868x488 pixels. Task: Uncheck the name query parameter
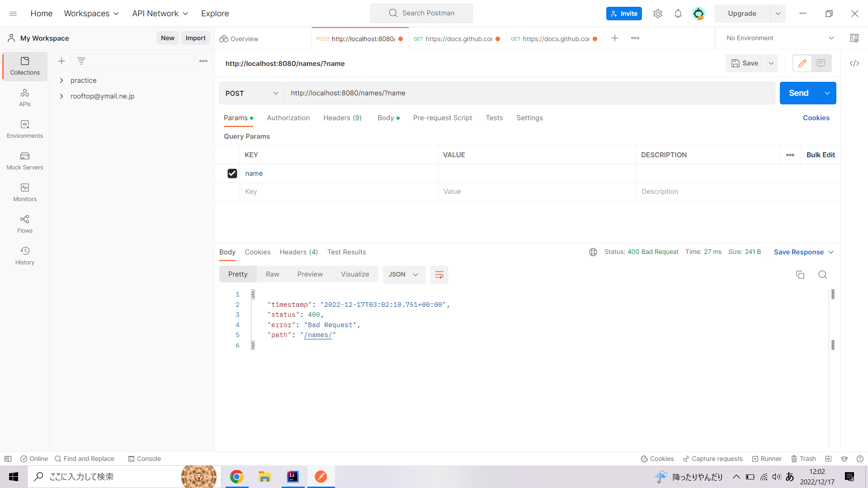coord(232,174)
